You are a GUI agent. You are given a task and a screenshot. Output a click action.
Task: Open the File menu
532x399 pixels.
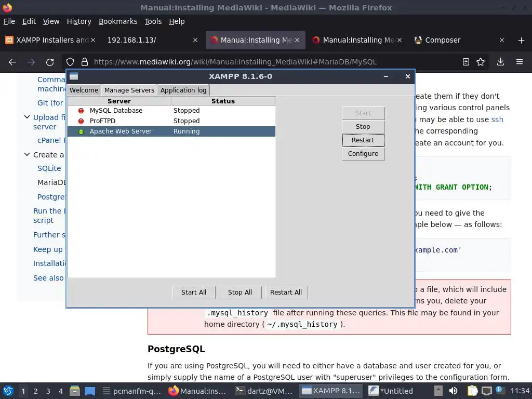(9, 21)
